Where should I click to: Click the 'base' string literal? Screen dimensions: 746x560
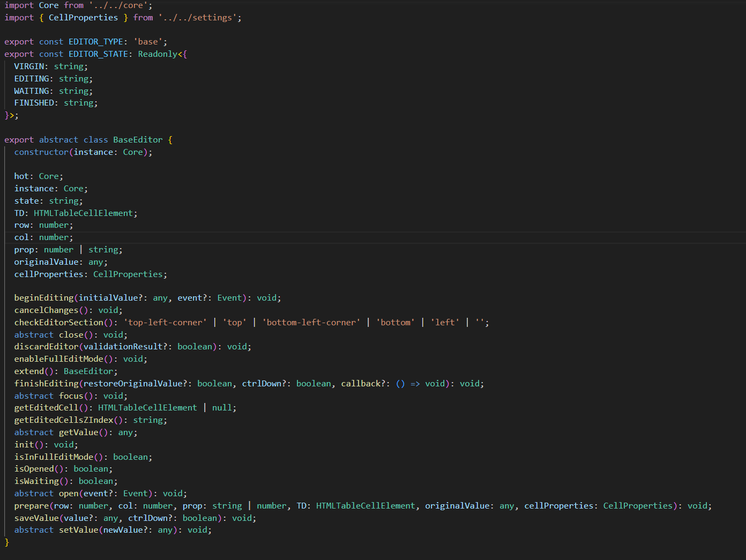pyautogui.click(x=148, y=42)
